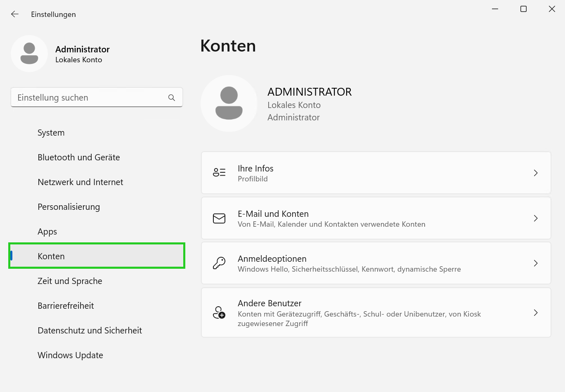Open the large ADMINISTRATOR profile picture
This screenshot has width=565, height=392.
tap(229, 103)
